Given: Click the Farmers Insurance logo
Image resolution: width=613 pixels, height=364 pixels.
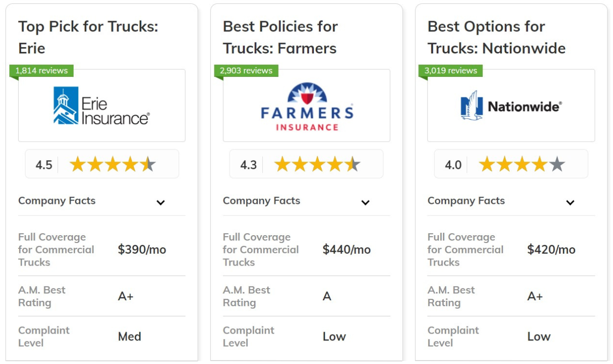Looking at the screenshot, I should tap(306, 107).
